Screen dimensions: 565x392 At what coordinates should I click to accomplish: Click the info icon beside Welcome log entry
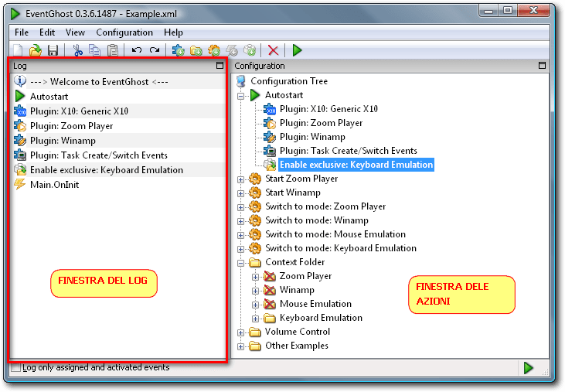20,81
